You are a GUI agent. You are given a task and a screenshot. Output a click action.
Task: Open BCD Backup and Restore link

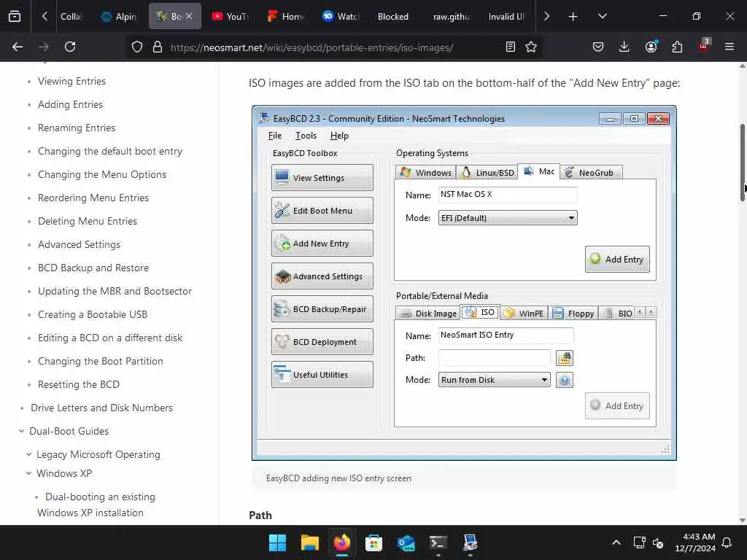point(93,268)
